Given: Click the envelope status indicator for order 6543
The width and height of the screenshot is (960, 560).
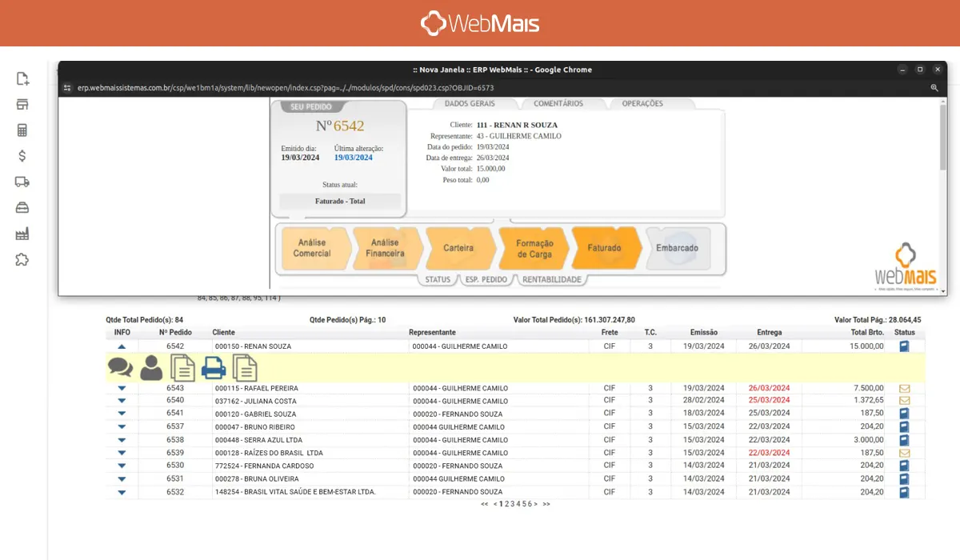Looking at the screenshot, I should 903,387.
